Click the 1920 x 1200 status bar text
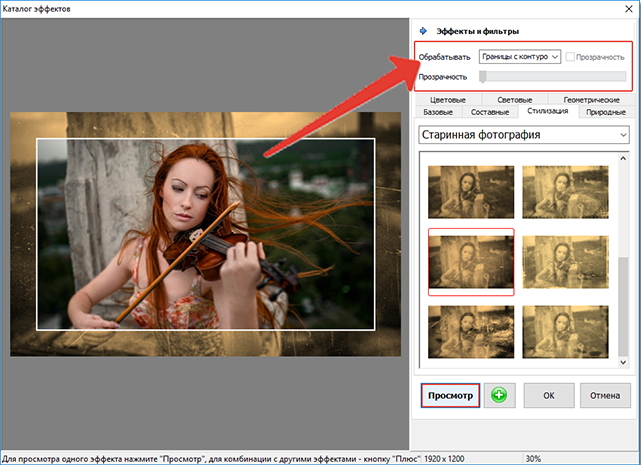Image resolution: width=641 pixels, height=465 pixels. 444,459
